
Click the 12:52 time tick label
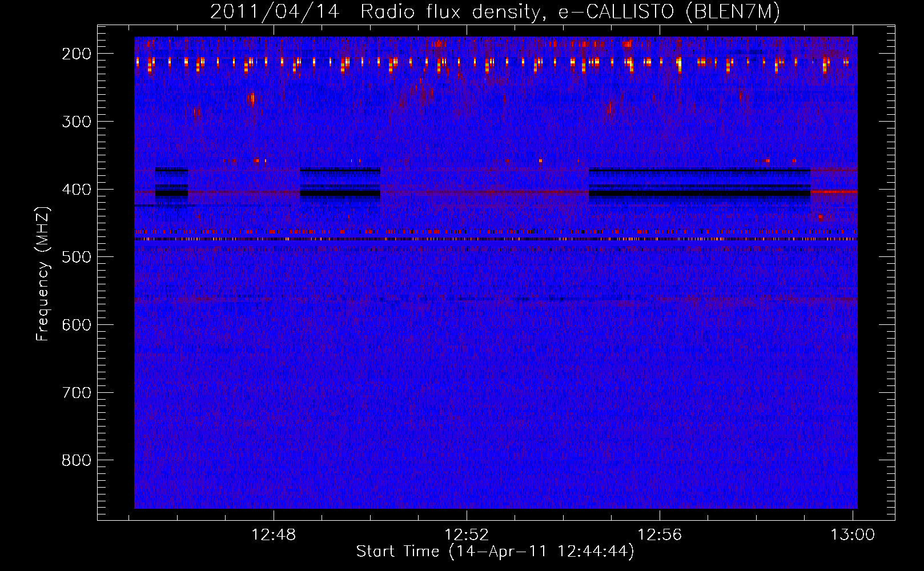(467, 534)
